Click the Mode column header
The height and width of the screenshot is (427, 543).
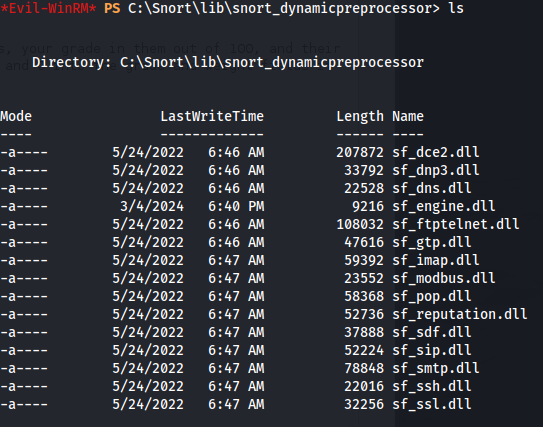point(16,116)
